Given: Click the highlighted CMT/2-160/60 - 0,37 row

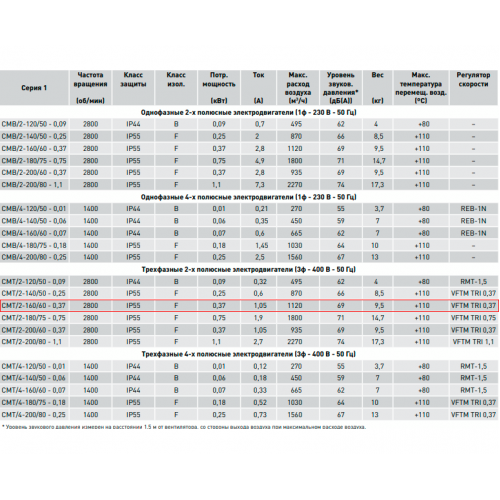Looking at the screenshot, I should [x=250, y=306].
